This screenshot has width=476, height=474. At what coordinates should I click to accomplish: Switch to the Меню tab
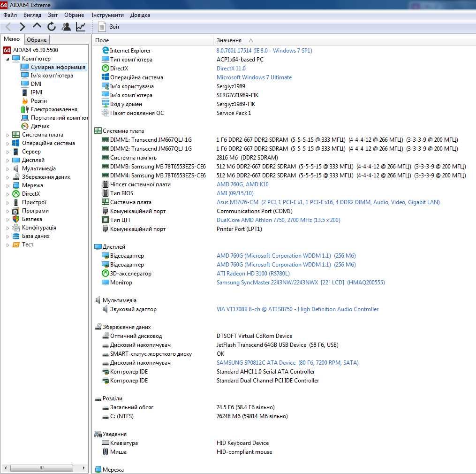point(12,39)
